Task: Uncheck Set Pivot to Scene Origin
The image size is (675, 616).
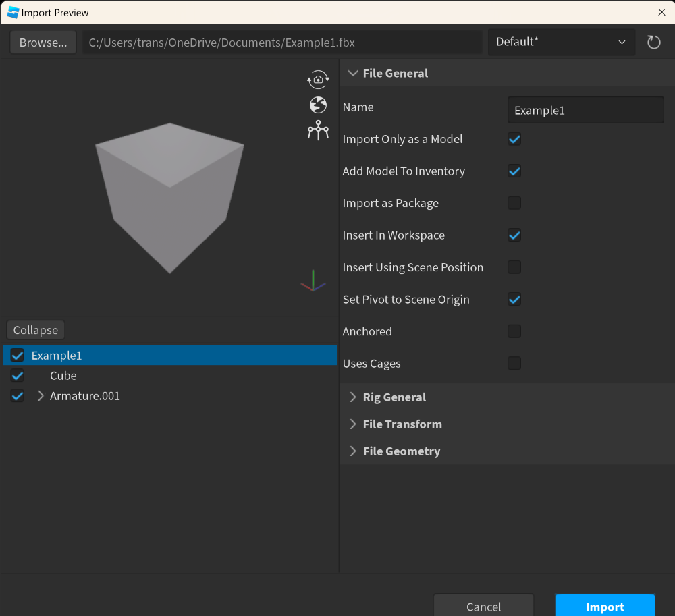Action: click(x=514, y=300)
